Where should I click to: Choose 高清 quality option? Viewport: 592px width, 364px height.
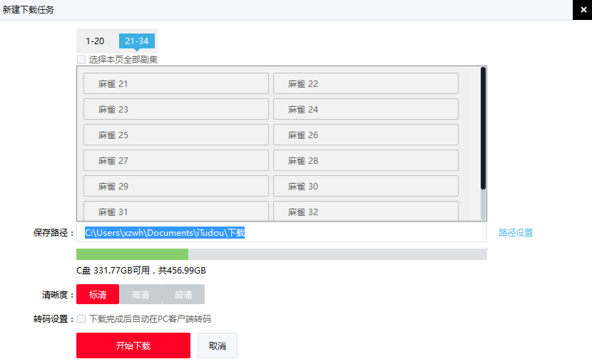141,294
